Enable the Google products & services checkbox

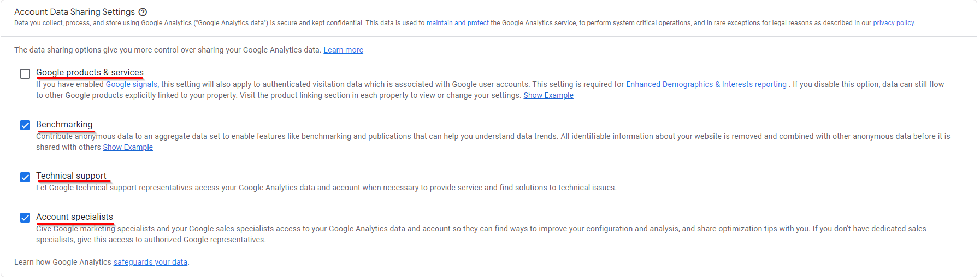click(25, 74)
